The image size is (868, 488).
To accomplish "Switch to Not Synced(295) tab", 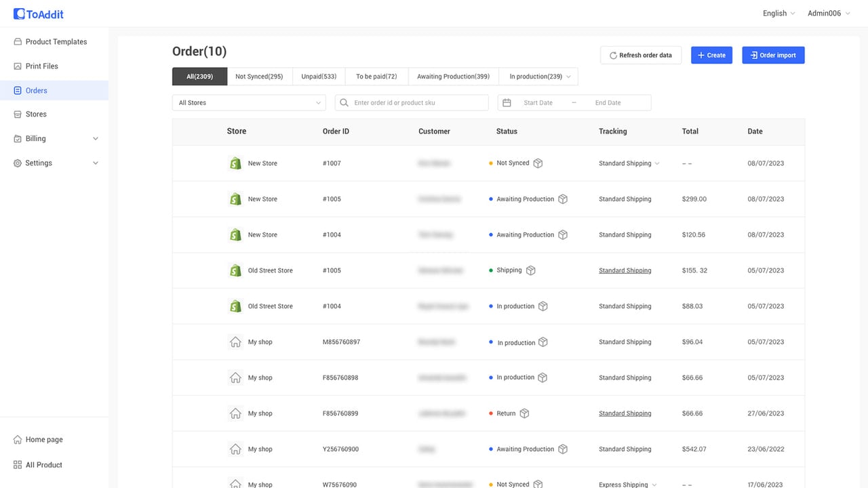I will coord(259,77).
